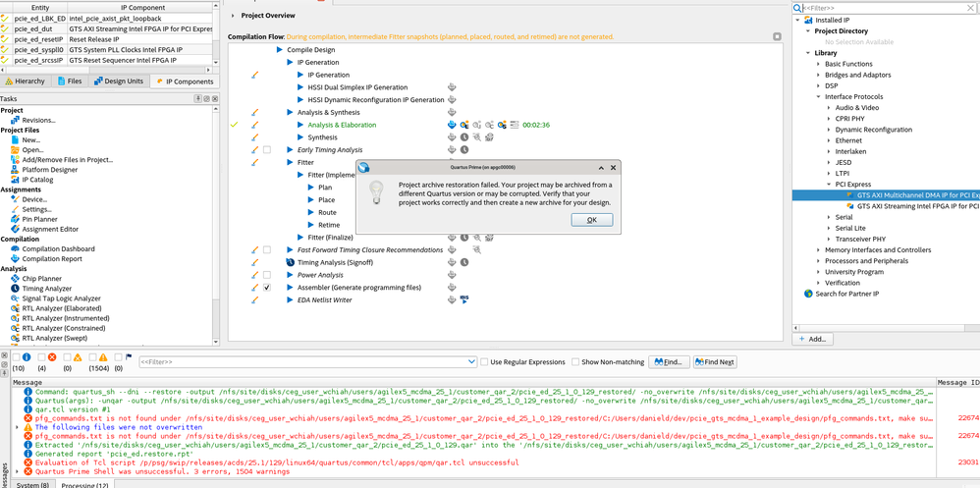Image resolution: width=980 pixels, height=488 pixels.
Task: Collapse the Library tree node
Action: pyautogui.click(x=807, y=53)
